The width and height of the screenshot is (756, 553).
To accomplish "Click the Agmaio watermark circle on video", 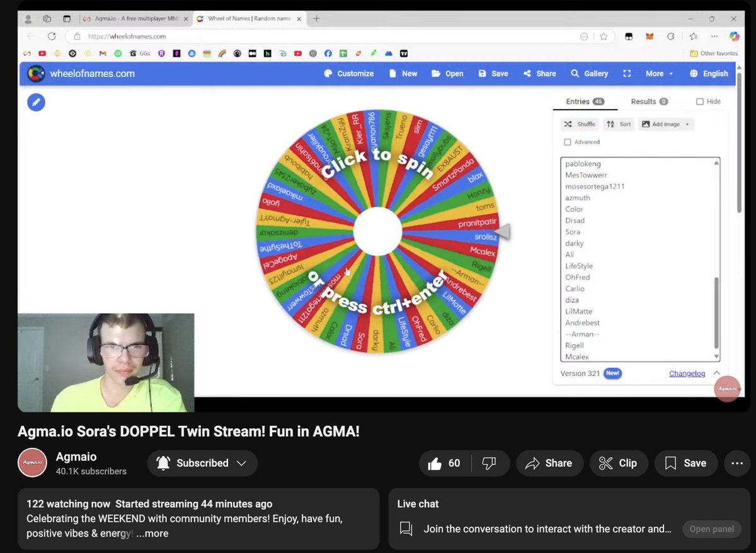I will point(727,389).
